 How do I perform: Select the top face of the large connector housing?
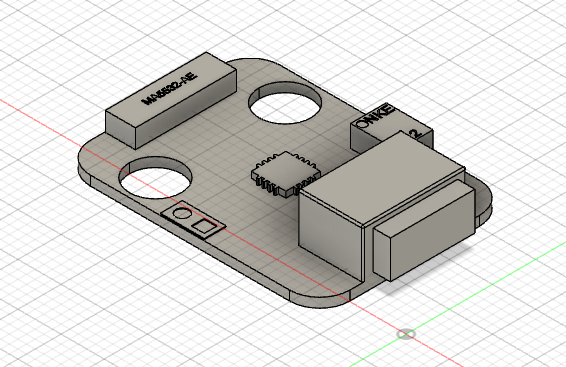pos(382,178)
